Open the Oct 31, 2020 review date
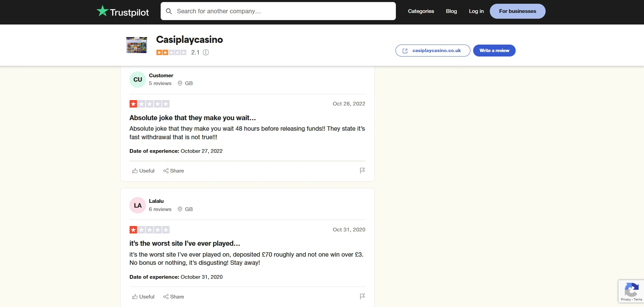The width and height of the screenshot is (644, 307). point(349,230)
